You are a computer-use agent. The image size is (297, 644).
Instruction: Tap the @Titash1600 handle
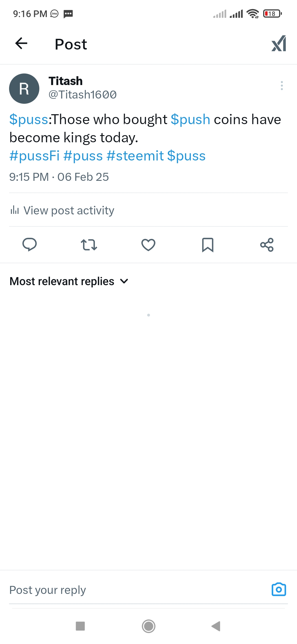[x=82, y=95]
